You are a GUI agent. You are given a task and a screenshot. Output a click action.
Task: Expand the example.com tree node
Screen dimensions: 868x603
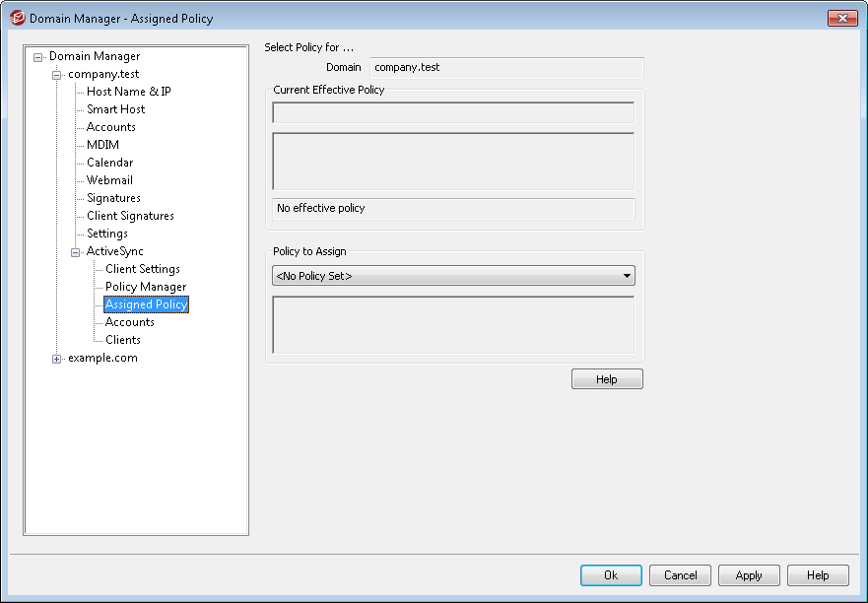57,359
